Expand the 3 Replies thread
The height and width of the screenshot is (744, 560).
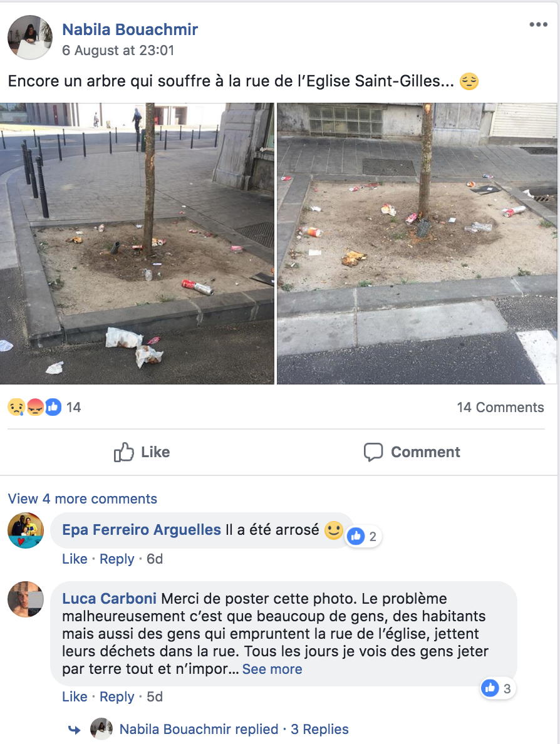click(x=319, y=730)
